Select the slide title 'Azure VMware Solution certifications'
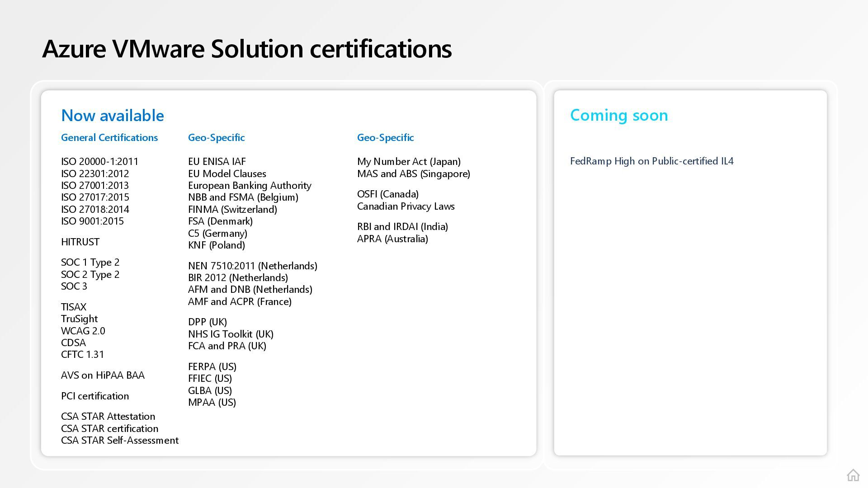868x488 pixels. pos(247,48)
